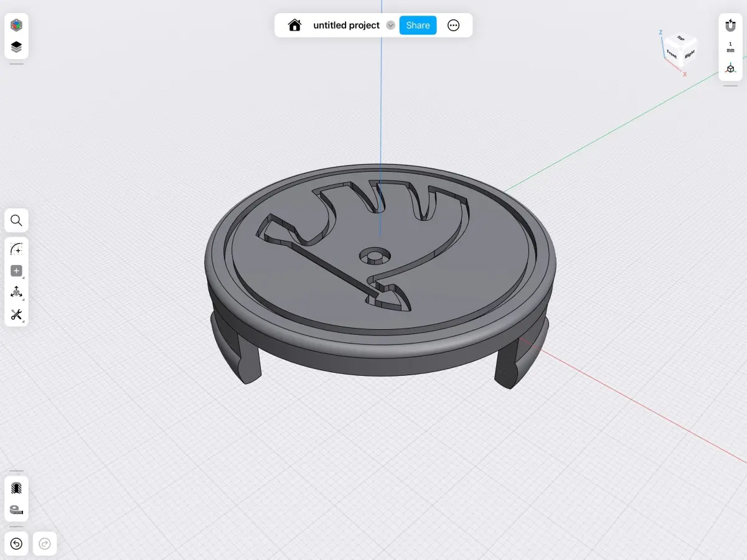747x560 pixels.
Task: Click the Front face of view cube
Action: [672, 54]
